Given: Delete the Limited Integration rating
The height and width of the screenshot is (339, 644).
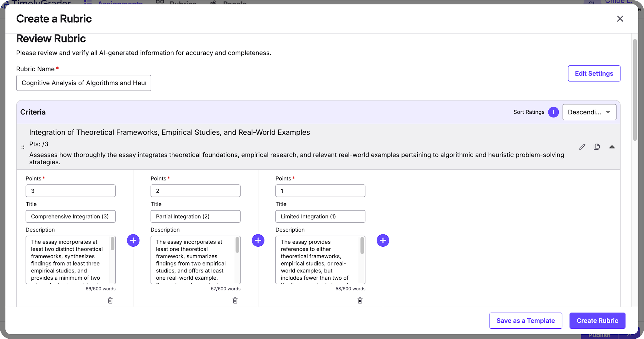Looking at the screenshot, I should pos(360,301).
